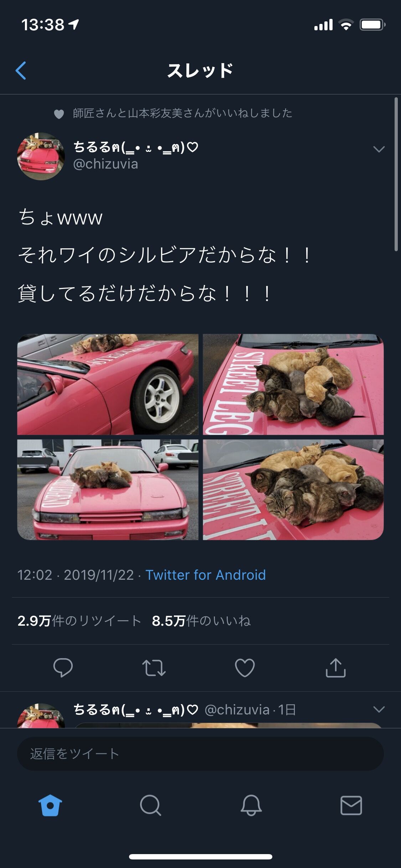Screen dimensions: 401x868
Task: Open the Messages envelope tab
Action: (351, 805)
